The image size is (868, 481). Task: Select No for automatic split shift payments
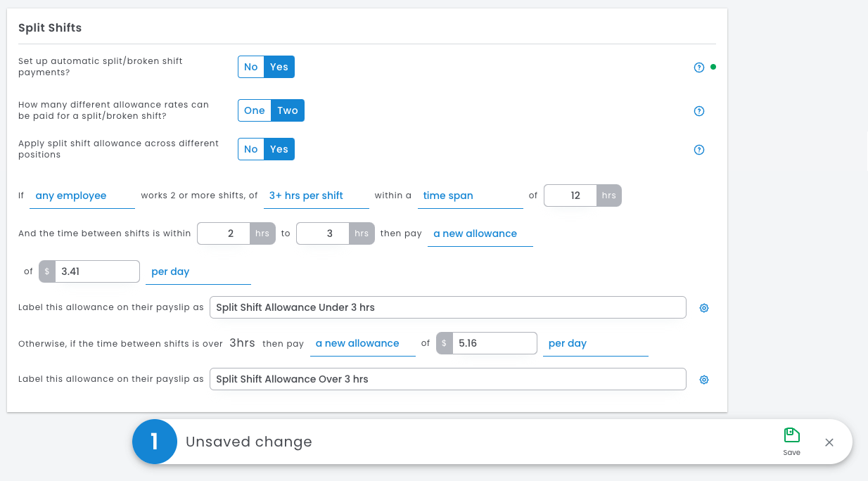coord(251,68)
